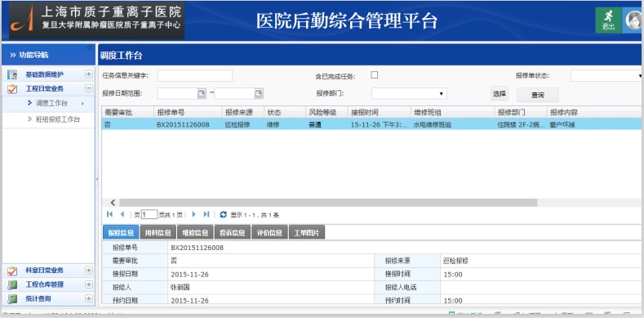Click the hospital logo banner
644x318 pixels.
(x=96, y=20)
